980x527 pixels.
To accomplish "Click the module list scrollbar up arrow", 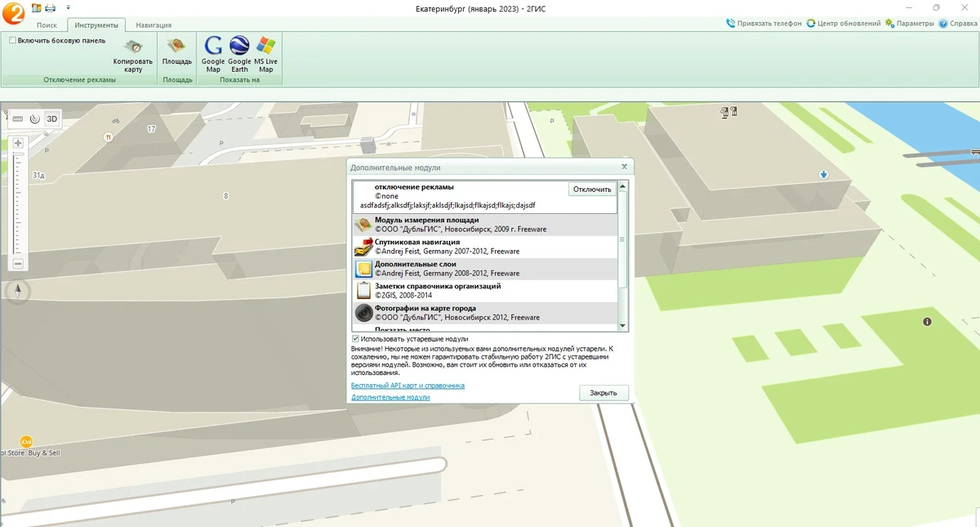I will click(x=623, y=185).
